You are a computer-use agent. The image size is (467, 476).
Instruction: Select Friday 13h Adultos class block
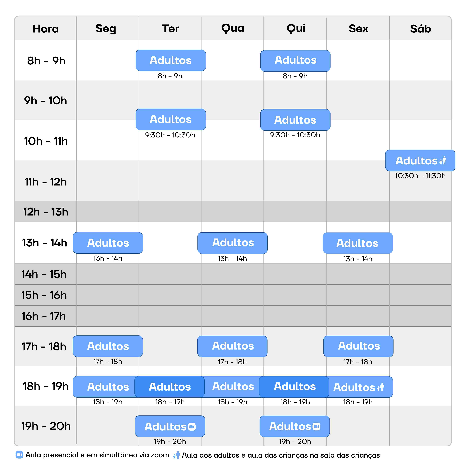tap(358, 243)
